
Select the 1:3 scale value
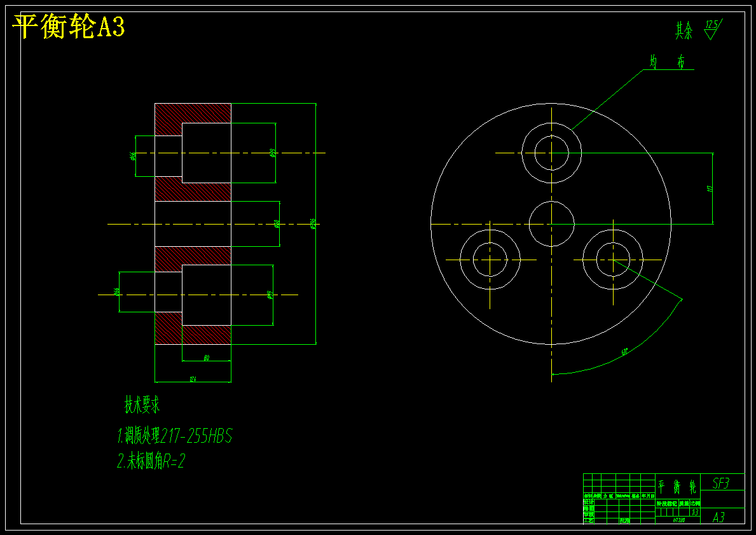point(695,512)
